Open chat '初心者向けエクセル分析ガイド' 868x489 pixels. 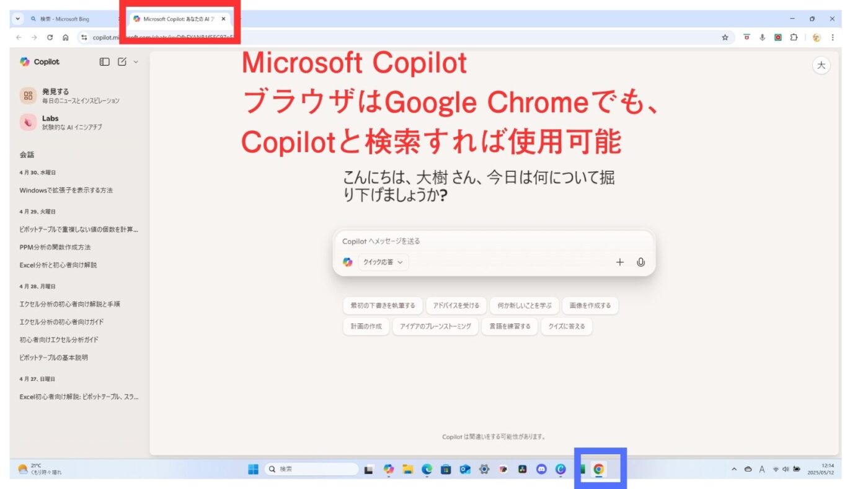click(x=59, y=340)
